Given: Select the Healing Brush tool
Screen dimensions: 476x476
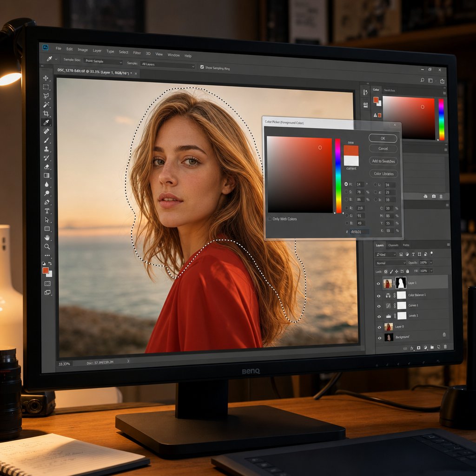Looking at the screenshot, I should coord(46,131).
